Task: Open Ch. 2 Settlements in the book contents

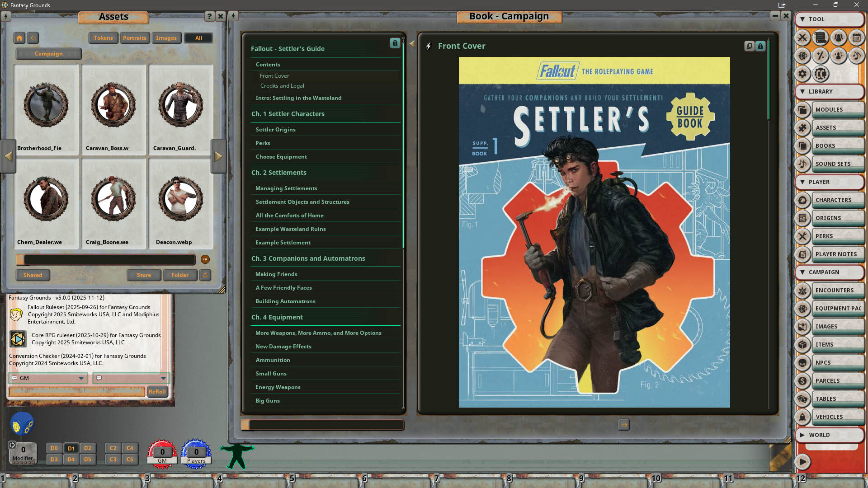Action: [279, 172]
